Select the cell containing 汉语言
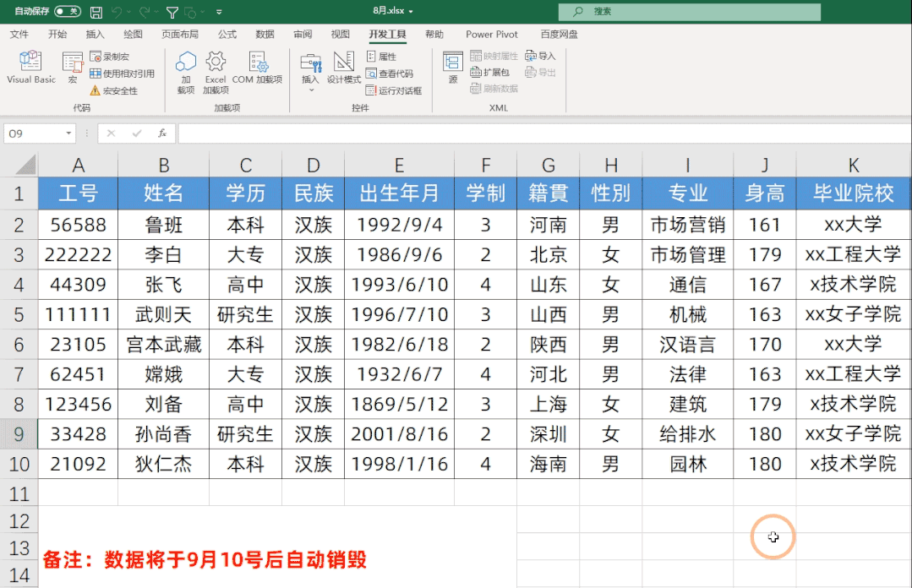 [687, 345]
